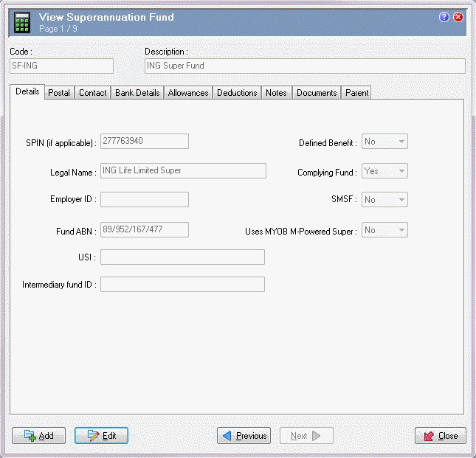Open help with the blue question mark icon

pos(444,17)
